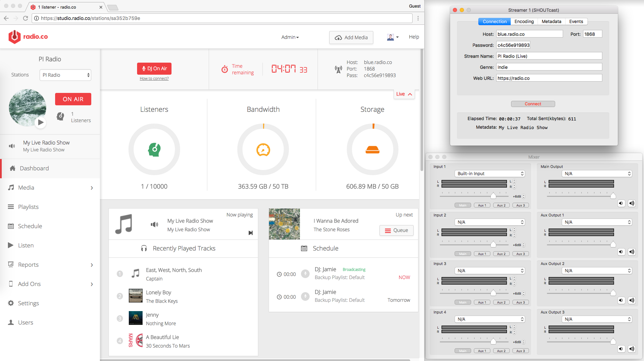Toggle Input 2 Main routing button

[x=463, y=254]
